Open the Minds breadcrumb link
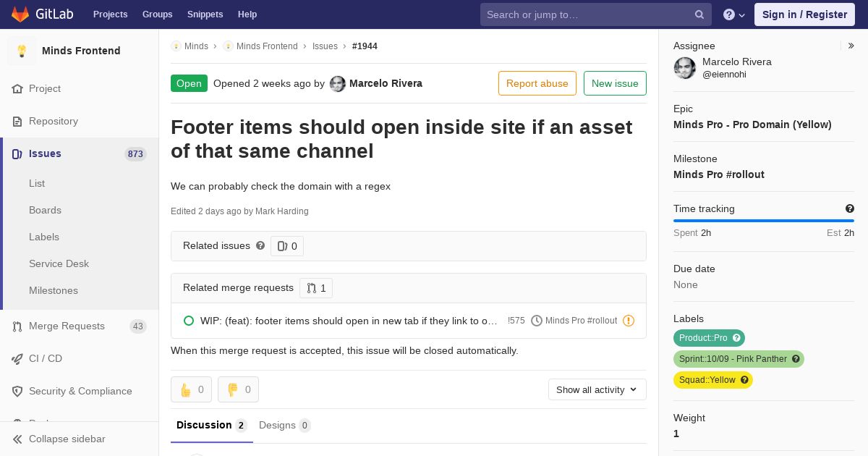The width and height of the screenshot is (868, 456). coord(196,46)
